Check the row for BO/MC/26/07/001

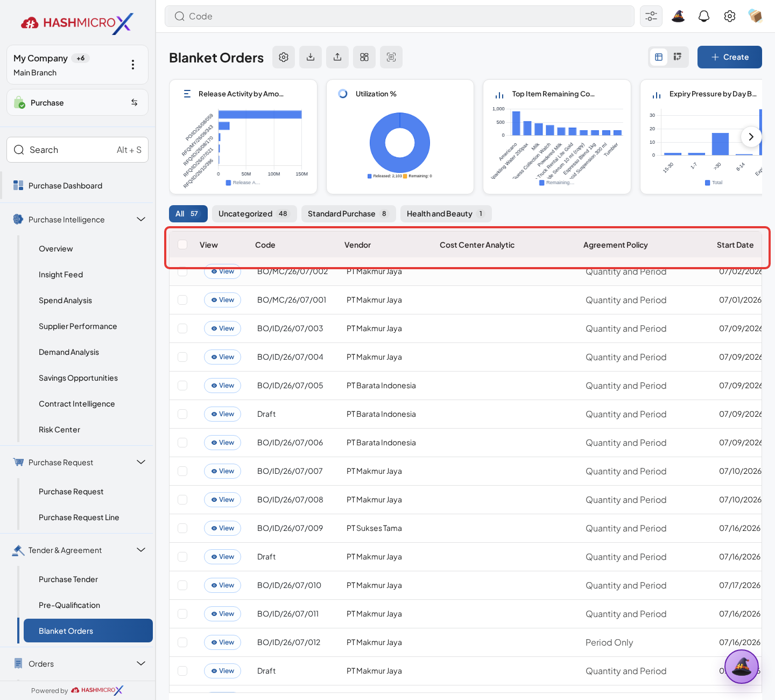[182, 300]
